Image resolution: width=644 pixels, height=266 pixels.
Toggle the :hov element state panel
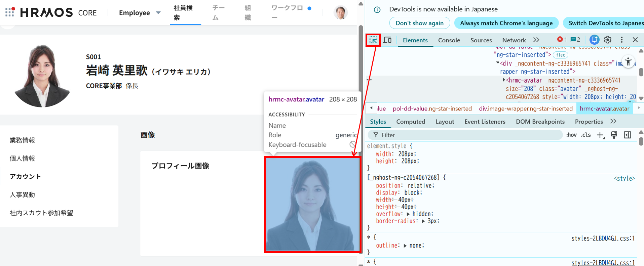click(x=571, y=135)
